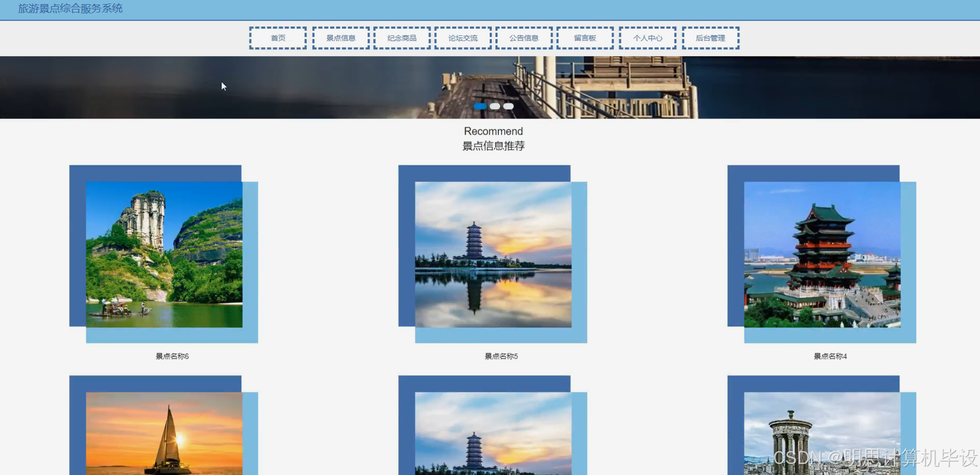980x475 pixels.
Task: Open the 公告信息 announcements page
Action: pyautogui.click(x=524, y=37)
